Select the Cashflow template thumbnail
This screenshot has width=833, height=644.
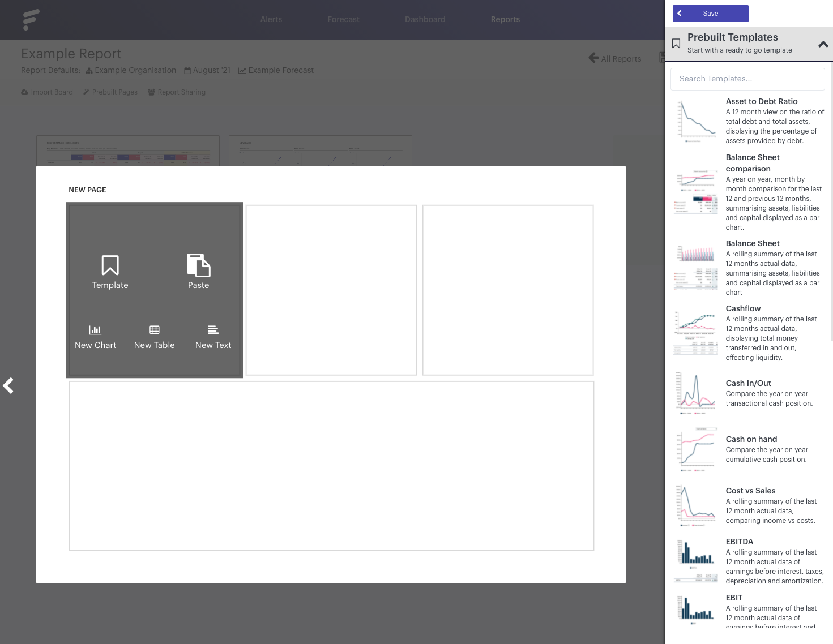[697, 332]
